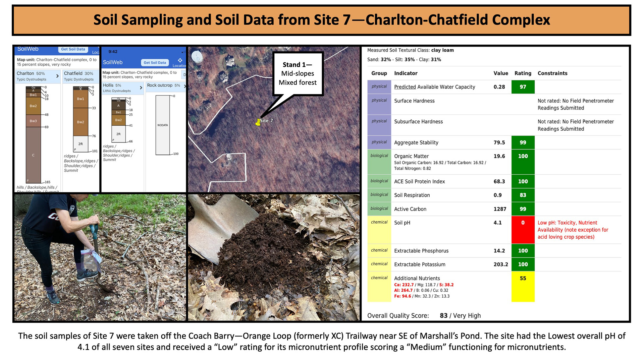Click the Soil pH indicator label
Viewport: 644px width, 362px height.
tap(402, 223)
